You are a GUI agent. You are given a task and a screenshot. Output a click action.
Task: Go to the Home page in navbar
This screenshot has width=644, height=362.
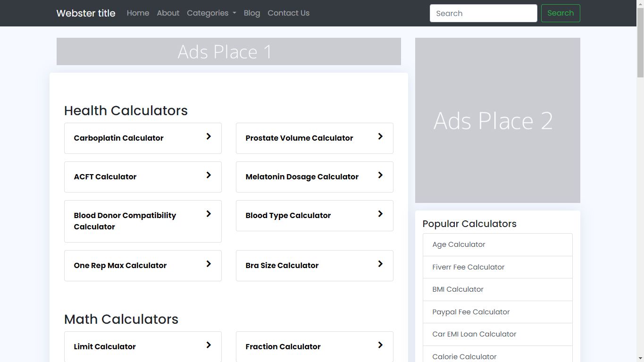138,13
